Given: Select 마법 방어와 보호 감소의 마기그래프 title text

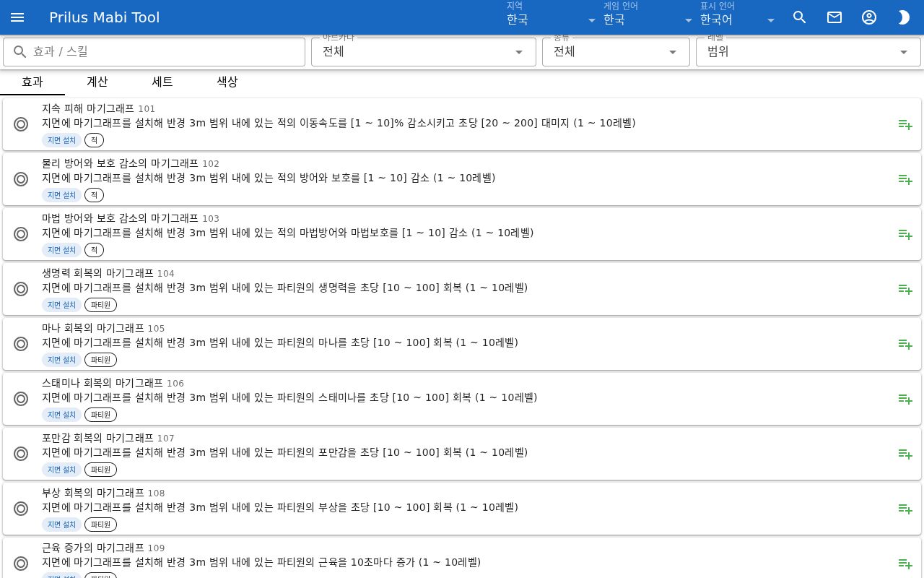Looking at the screenshot, I should click(x=120, y=218).
